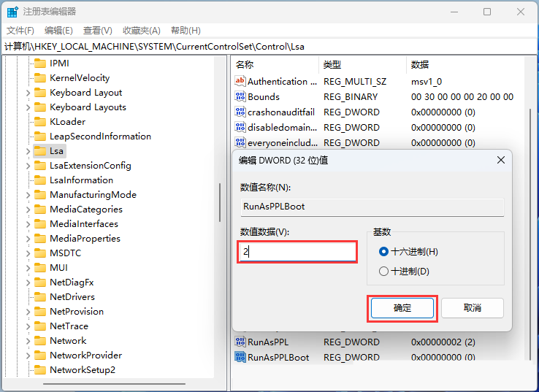Open the 查看(V) menu
The width and height of the screenshot is (539, 392).
click(x=98, y=31)
